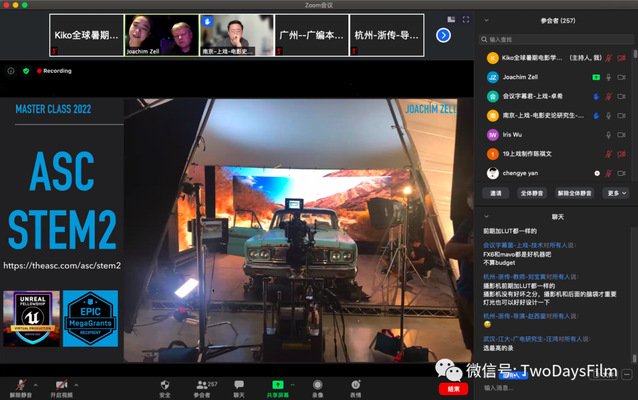Expand audio options arrow next to 解除静音
This screenshot has width=638, height=400.
(34, 382)
